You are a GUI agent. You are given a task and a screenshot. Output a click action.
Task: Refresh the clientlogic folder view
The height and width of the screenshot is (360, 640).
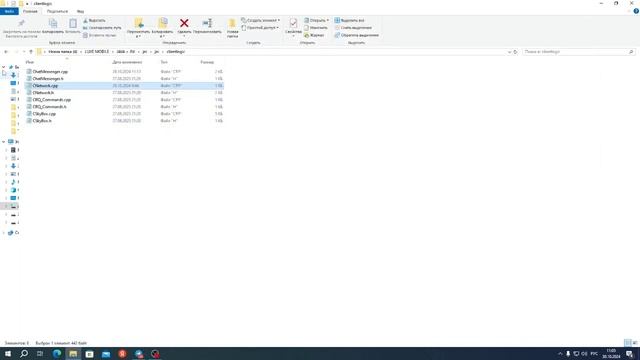pos(515,52)
